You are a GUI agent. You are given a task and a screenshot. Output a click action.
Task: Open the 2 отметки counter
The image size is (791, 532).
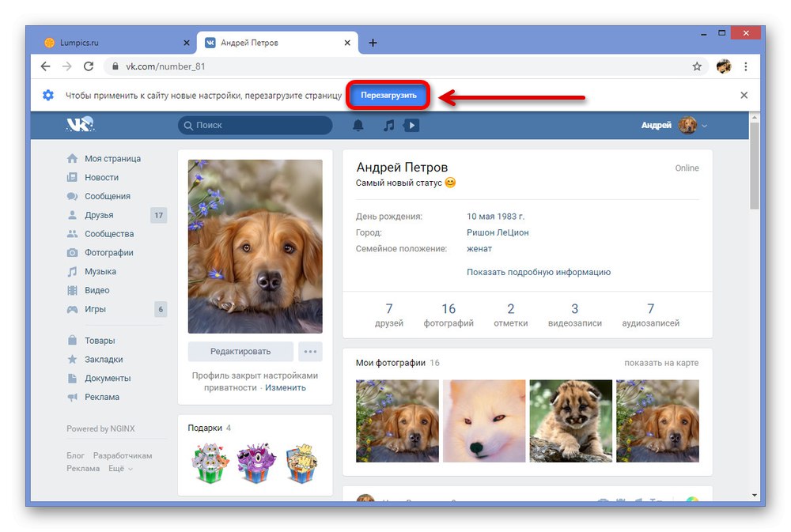click(x=510, y=315)
